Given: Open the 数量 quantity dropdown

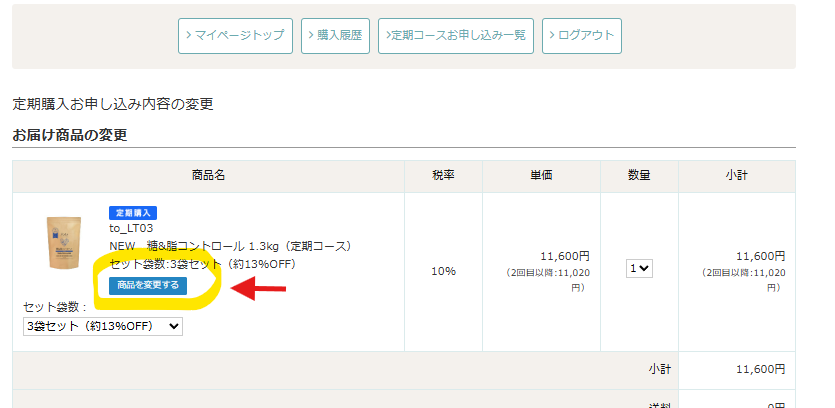Looking at the screenshot, I should [x=639, y=269].
